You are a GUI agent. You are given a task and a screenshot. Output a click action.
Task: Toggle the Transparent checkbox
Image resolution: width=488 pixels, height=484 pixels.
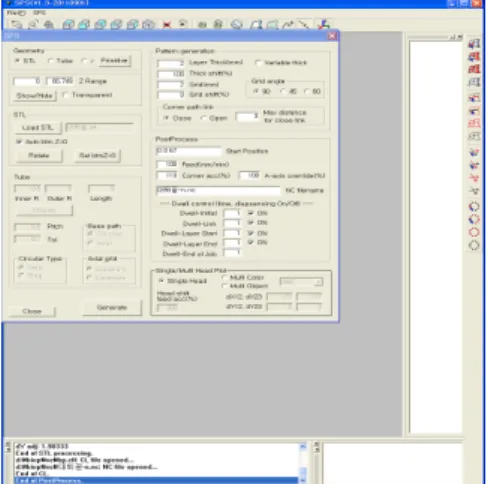point(65,95)
